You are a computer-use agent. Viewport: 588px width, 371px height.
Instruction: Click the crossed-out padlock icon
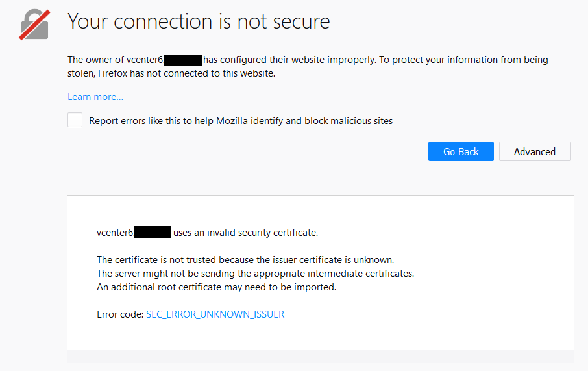(x=34, y=25)
